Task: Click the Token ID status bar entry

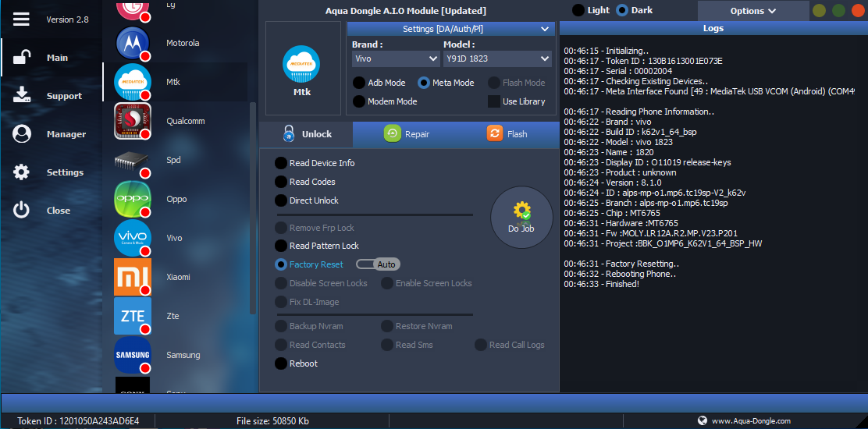Action: [x=78, y=421]
